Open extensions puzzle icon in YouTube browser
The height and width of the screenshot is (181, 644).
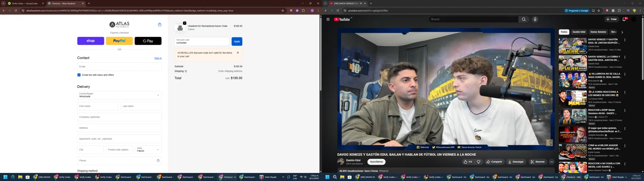pyautogui.click(x=619, y=11)
